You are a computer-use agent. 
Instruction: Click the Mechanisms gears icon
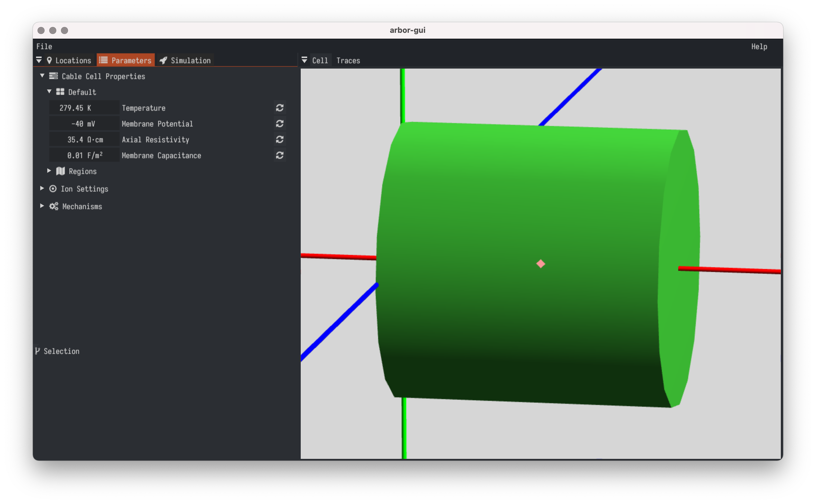[x=54, y=206]
